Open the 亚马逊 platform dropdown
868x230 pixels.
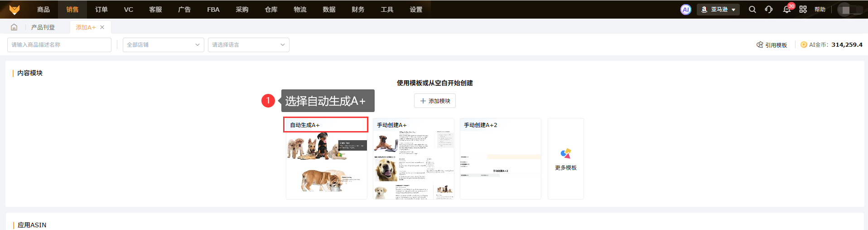coord(718,10)
